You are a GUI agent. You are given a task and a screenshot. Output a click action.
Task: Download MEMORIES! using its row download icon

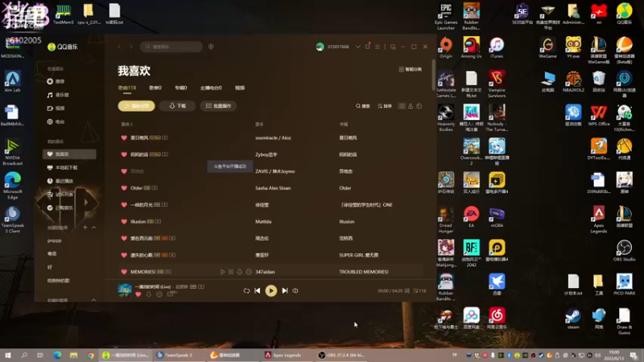tap(240, 272)
